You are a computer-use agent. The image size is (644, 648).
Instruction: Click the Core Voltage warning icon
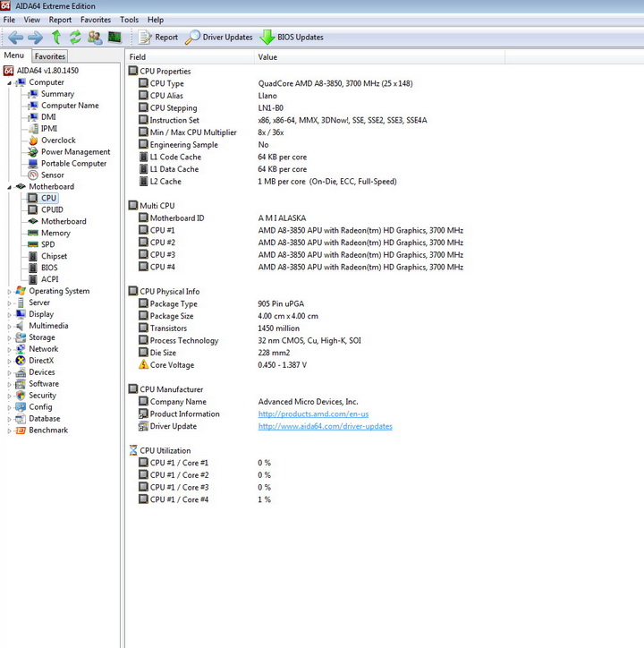point(143,364)
